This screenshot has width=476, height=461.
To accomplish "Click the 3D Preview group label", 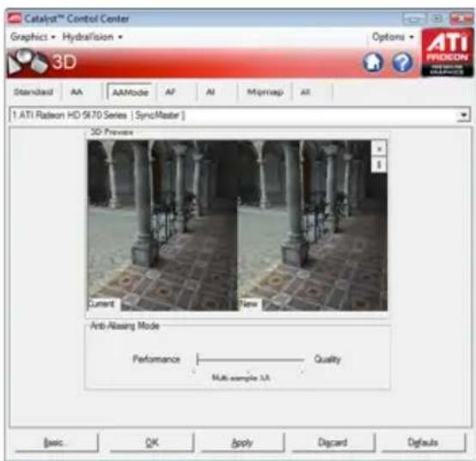I will pyautogui.click(x=112, y=132).
